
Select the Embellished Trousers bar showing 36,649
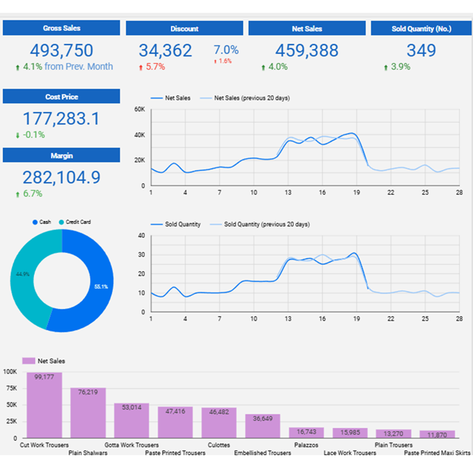(x=263, y=426)
